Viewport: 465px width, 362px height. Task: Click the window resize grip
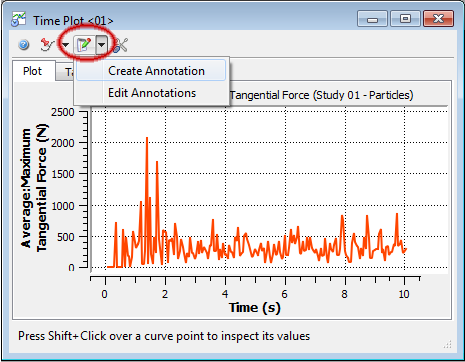point(448,345)
